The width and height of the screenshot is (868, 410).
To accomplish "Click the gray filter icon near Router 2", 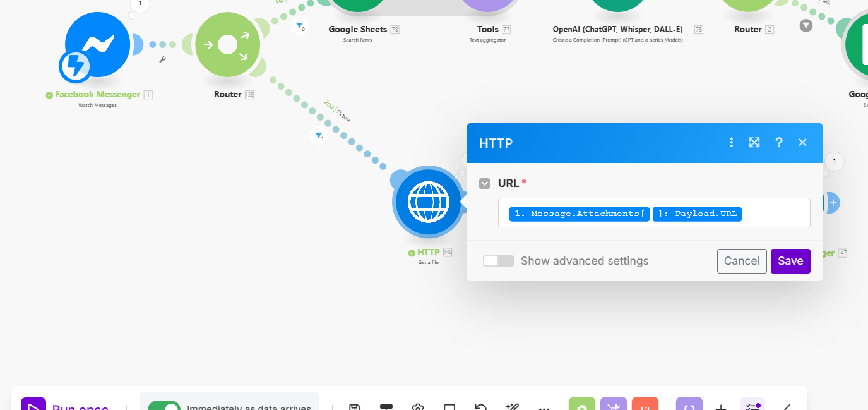I will (x=806, y=26).
